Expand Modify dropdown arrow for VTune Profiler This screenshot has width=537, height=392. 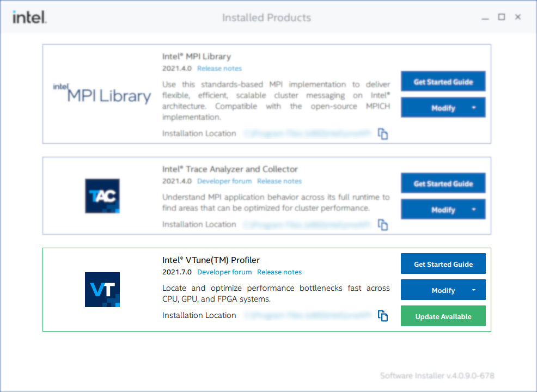coord(474,290)
